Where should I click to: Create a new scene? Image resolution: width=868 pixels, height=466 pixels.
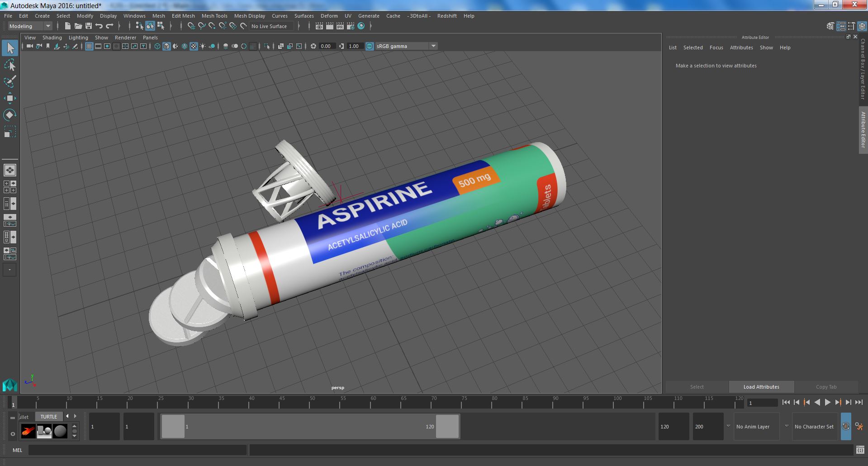(67, 26)
